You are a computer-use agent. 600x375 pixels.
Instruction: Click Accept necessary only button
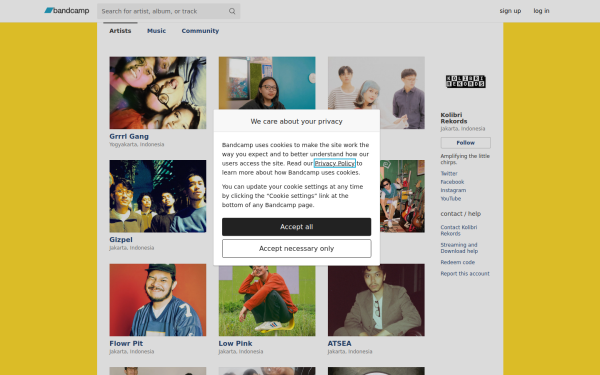coord(297,249)
